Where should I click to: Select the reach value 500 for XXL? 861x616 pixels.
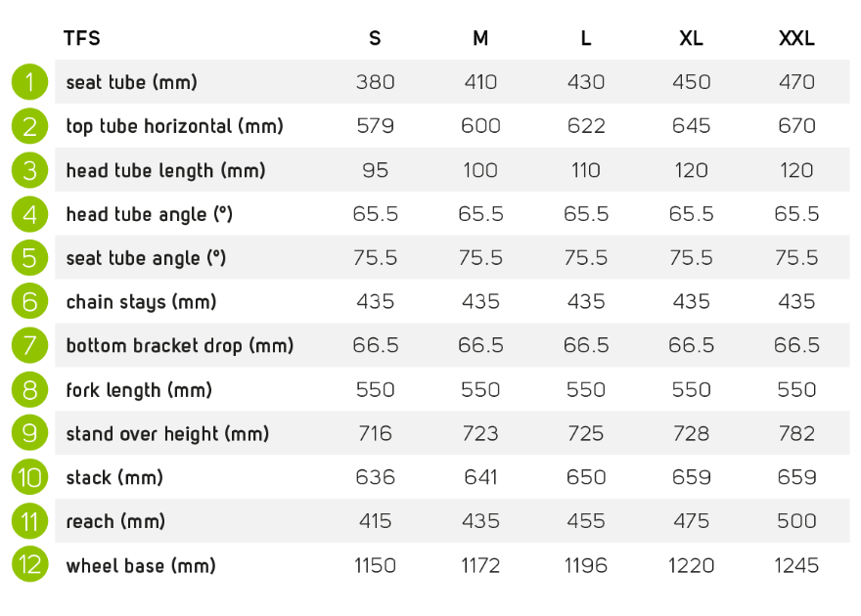[x=796, y=520]
